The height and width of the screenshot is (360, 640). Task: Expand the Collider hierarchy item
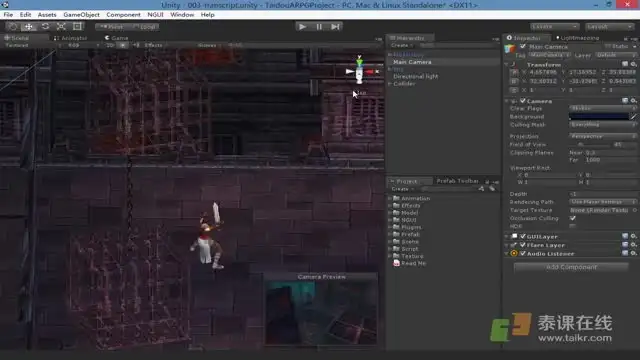click(x=390, y=84)
